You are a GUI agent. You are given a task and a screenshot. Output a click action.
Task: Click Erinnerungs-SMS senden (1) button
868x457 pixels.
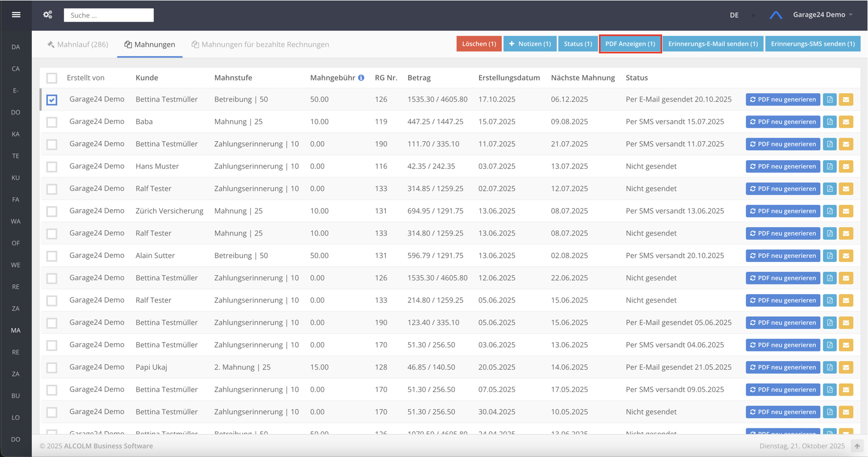812,44
